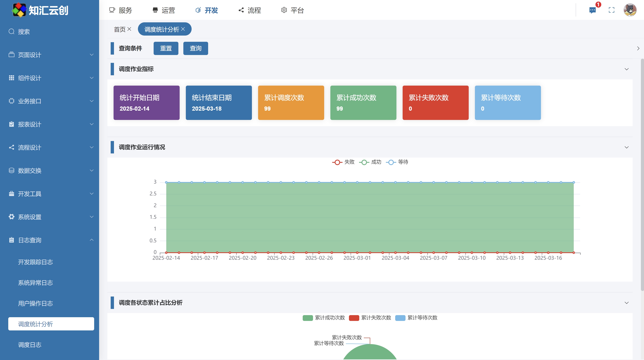Click the 累计失败次数 red legend swatch

[x=354, y=318]
